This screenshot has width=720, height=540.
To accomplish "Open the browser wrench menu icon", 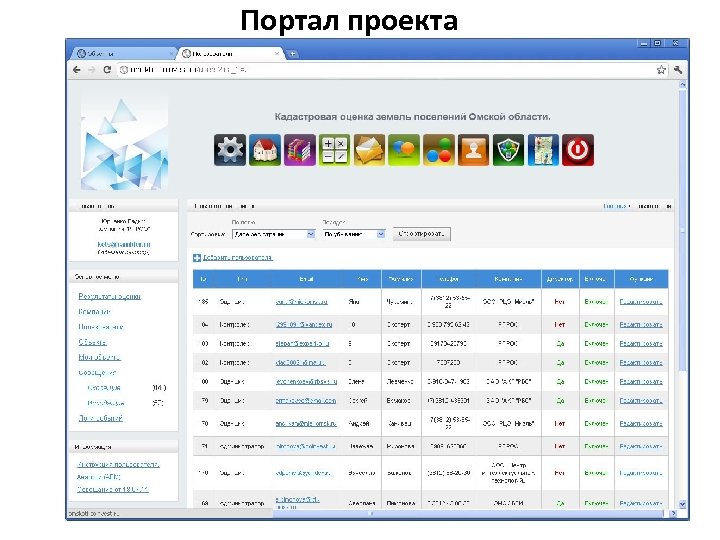I will point(678,70).
